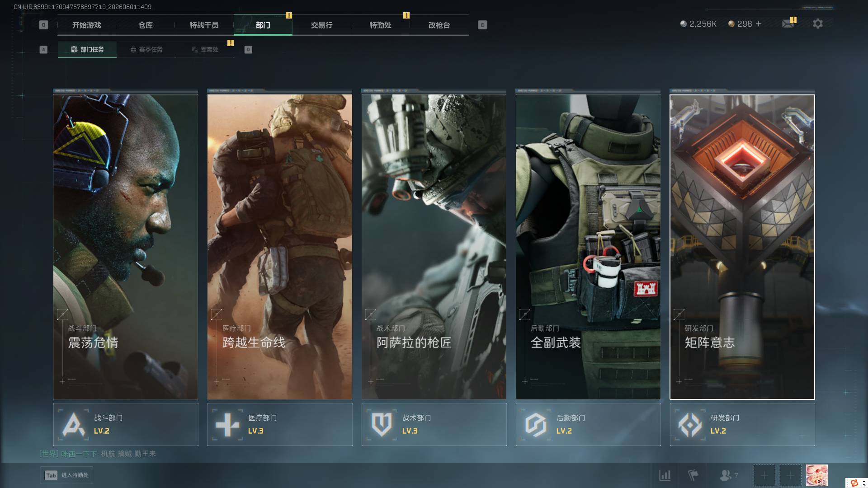
Task: Open the 震荡危情 combat department card
Action: pyautogui.click(x=126, y=246)
